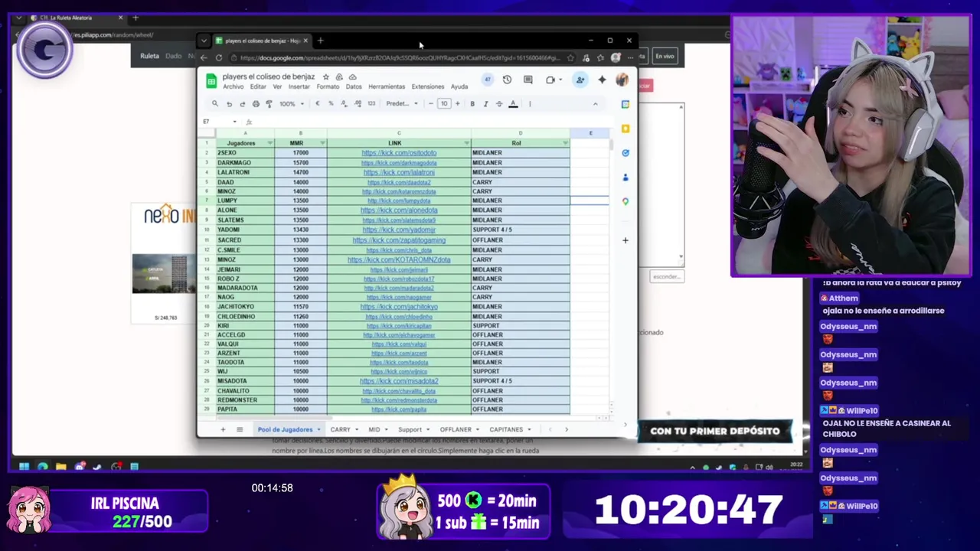Screen dimensions: 980x551
Task: Toggle bold formatting
Action: click(x=472, y=104)
